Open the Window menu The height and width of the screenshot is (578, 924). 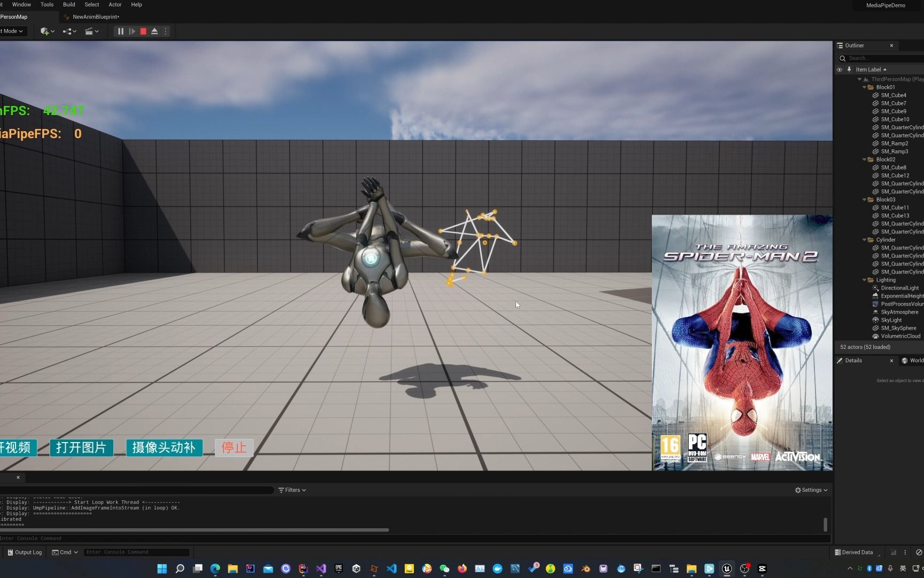tap(21, 4)
